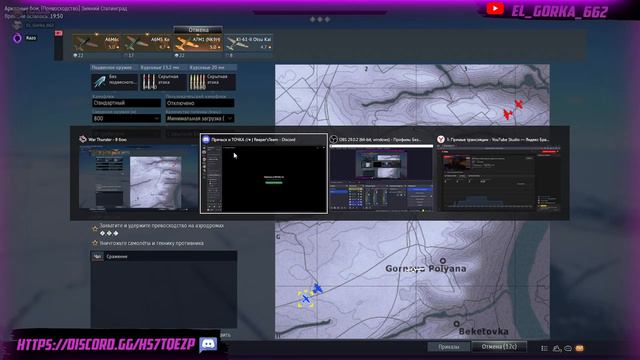Click the player avatar at top left

coord(17,25)
